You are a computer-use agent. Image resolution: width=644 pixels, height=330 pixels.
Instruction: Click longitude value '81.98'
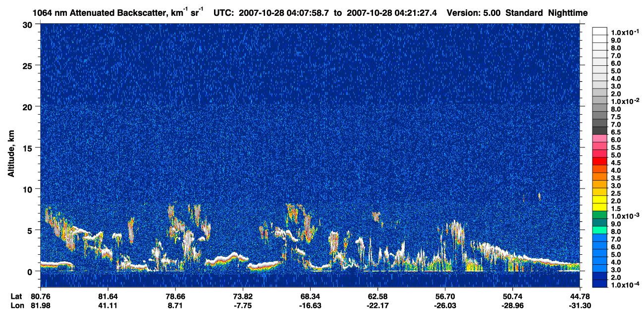tap(40, 305)
